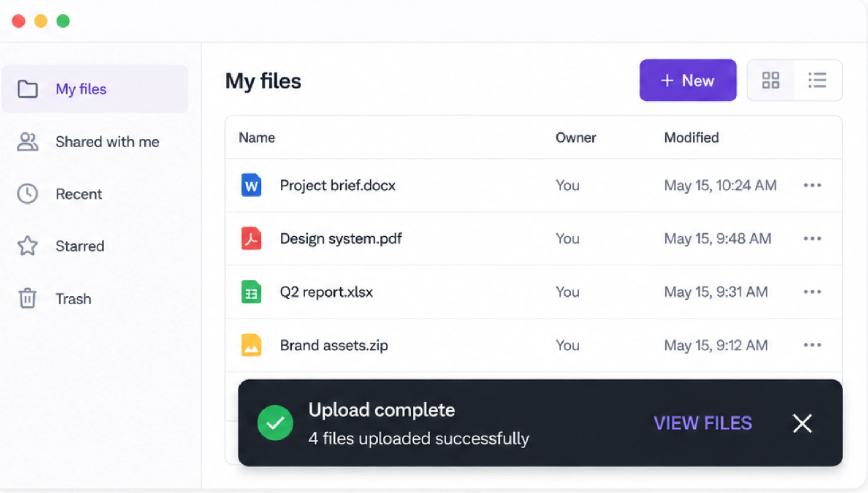Open more options for Project brief.docx
This screenshot has width=868, height=493.
812,185
